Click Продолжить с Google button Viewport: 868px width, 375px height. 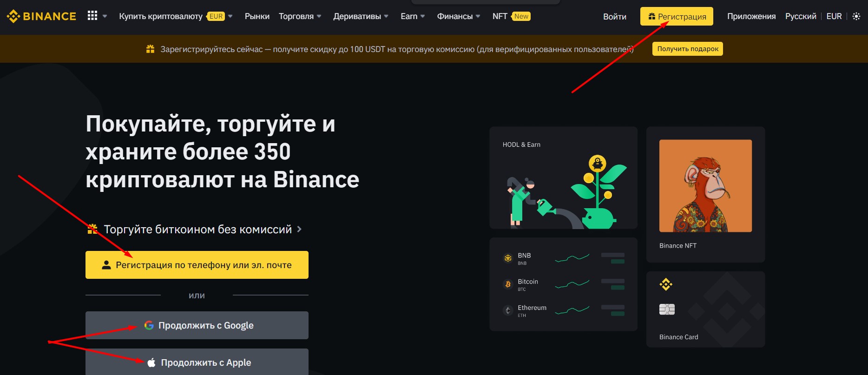pyautogui.click(x=197, y=325)
